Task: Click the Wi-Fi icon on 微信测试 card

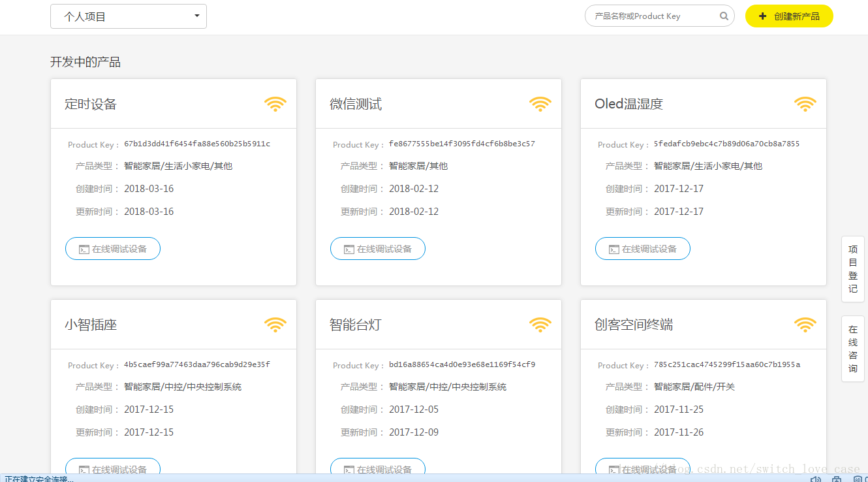Action: [x=540, y=104]
